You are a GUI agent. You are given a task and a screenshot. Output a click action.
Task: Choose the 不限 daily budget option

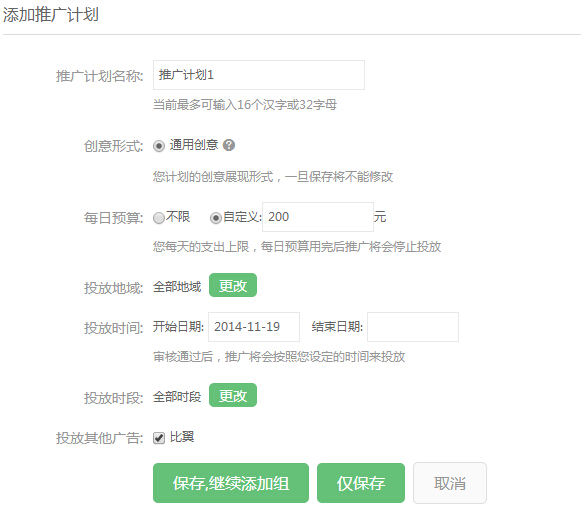coord(159,218)
